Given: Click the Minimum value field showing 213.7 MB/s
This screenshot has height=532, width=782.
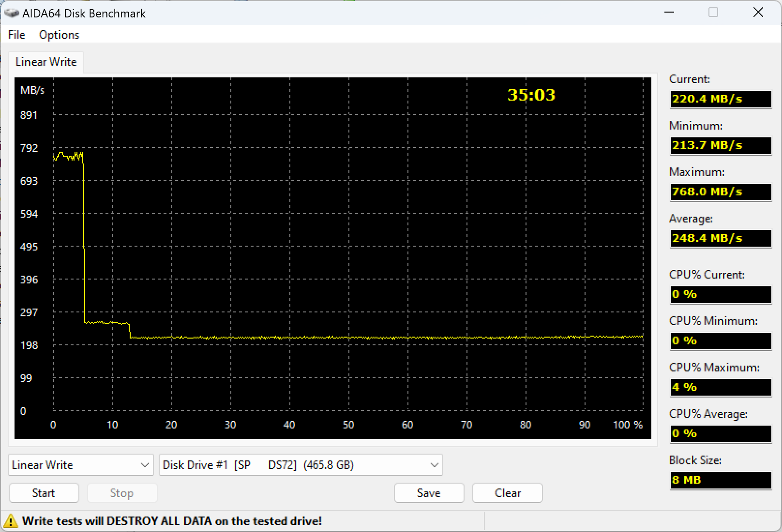Looking at the screenshot, I should pyautogui.click(x=720, y=146).
